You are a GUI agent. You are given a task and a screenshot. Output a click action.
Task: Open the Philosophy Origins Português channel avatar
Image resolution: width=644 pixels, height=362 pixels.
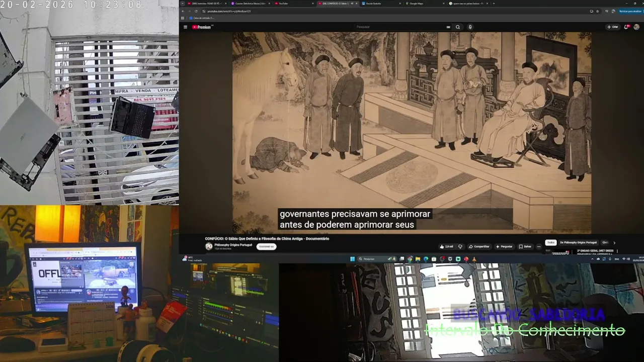[209, 246]
